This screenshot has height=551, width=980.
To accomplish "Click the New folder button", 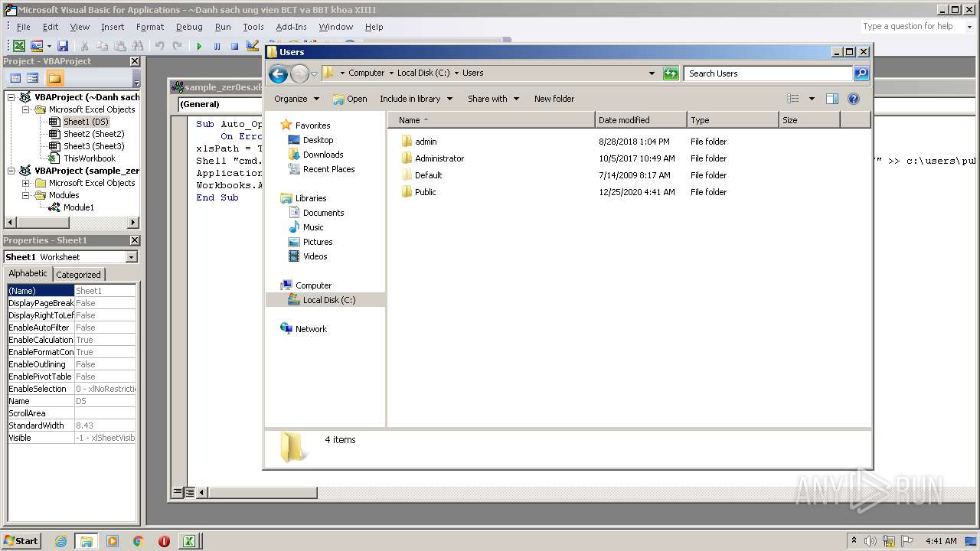I will pos(554,99).
